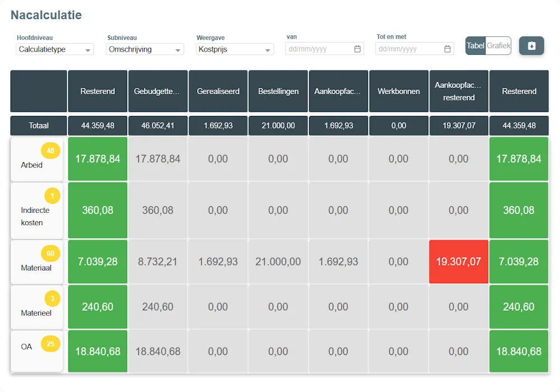Select the Materiaal row header
Screen dimensions: 560x392
coord(37,262)
